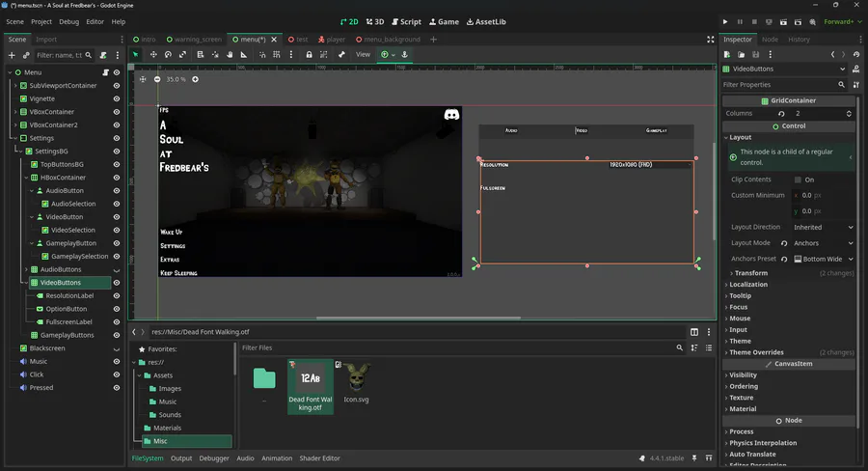Image resolution: width=868 pixels, height=471 pixels.
Task: Pause the running project
Action: click(x=740, y=21)
